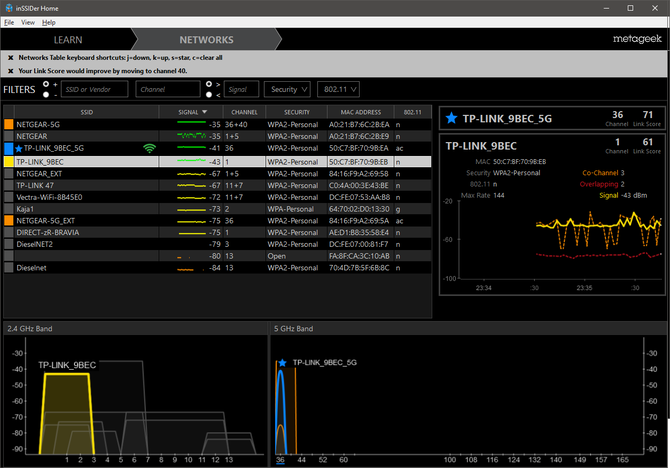Open the Help menu

coord(49,23)
